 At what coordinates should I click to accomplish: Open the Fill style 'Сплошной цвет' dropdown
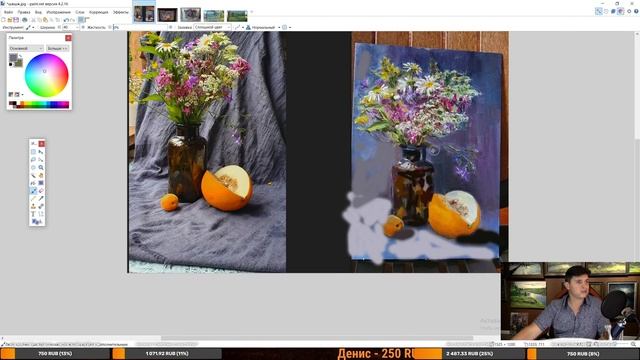[x=212, y=27]
